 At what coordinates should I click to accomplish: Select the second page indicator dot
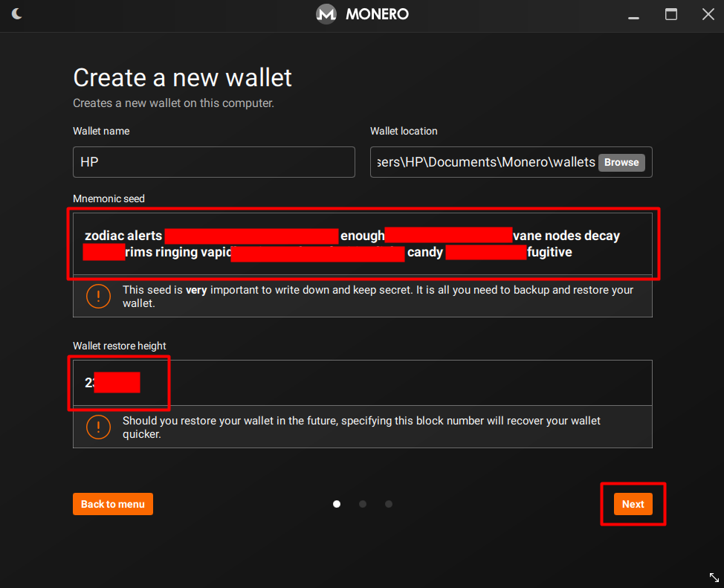(x=363, y=504)
